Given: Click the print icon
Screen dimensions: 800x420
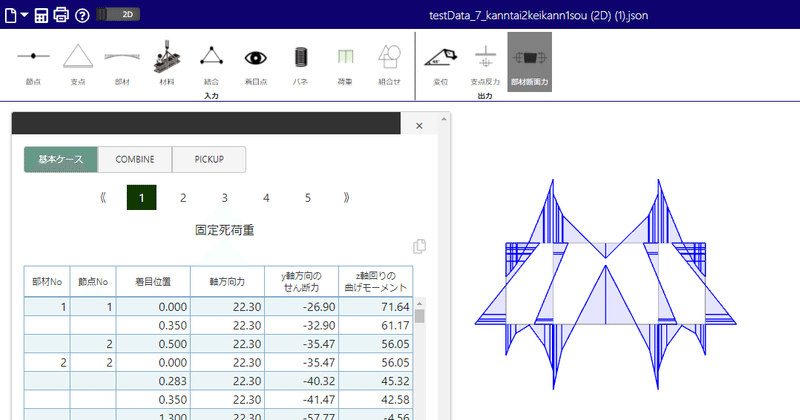Looking at the screenshot, I should coord(61,15).
